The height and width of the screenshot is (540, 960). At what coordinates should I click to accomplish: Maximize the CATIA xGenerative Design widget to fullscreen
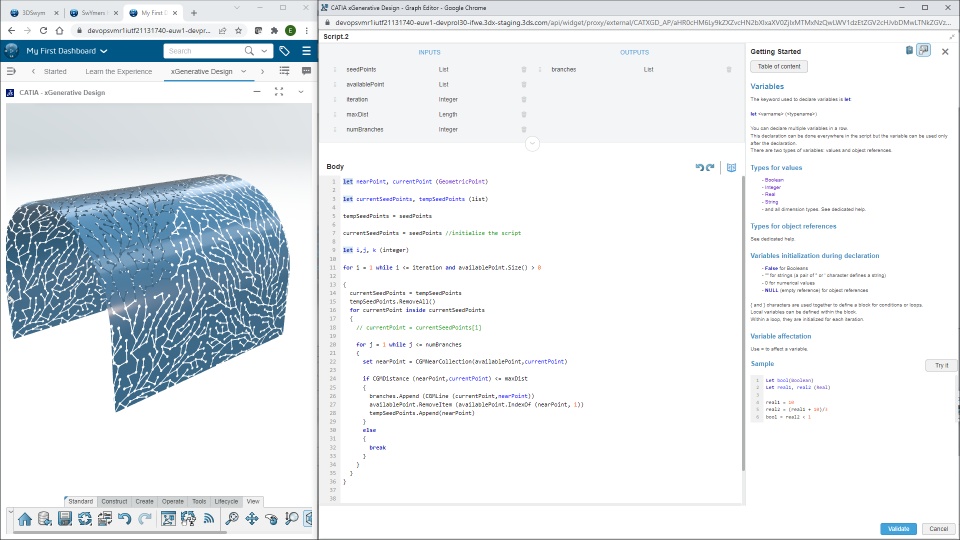pos(279,92)
